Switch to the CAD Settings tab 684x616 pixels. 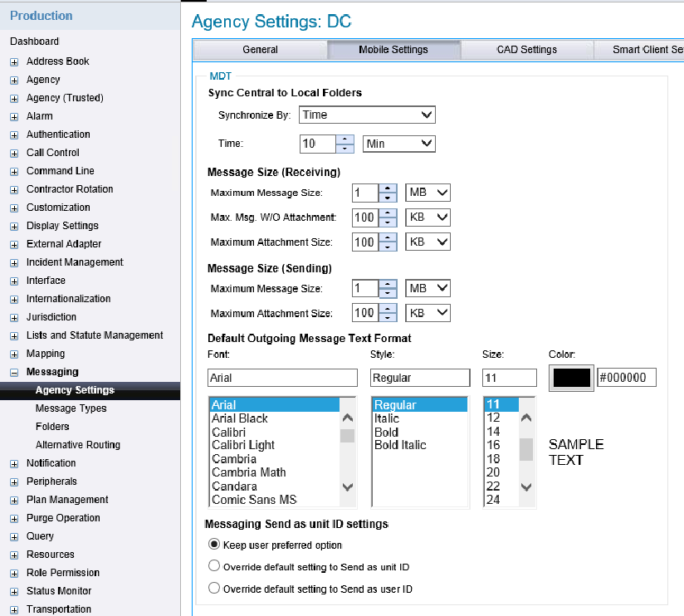pyautogui.click(x=527, y=50)
